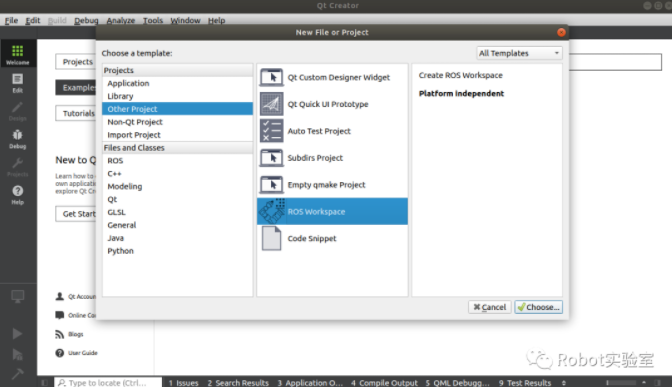Open the Debug menu
The height and width of the screenshot is (387, 672).
tap(86, 20)
